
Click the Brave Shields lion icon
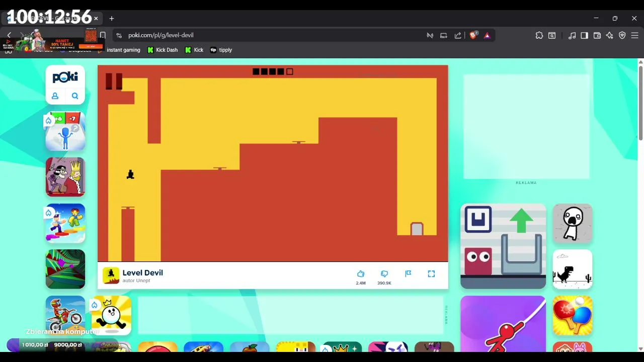(473, 35)
